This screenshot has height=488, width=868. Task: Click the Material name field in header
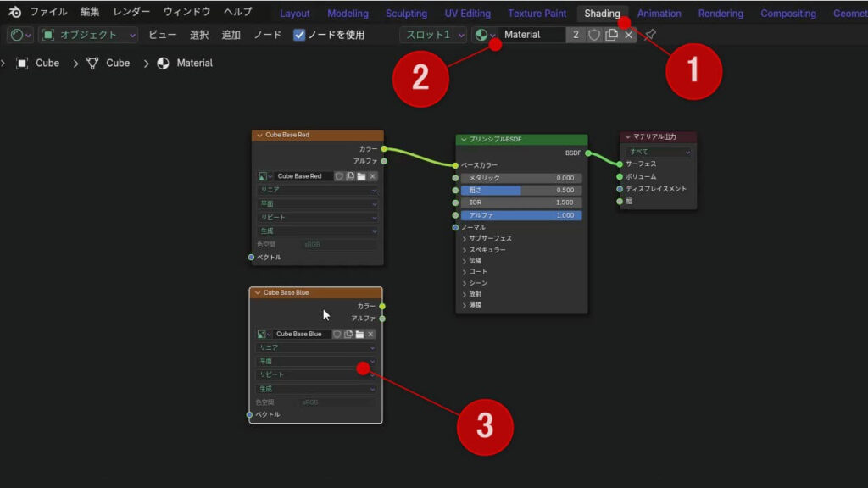click(x=532, y=35)
